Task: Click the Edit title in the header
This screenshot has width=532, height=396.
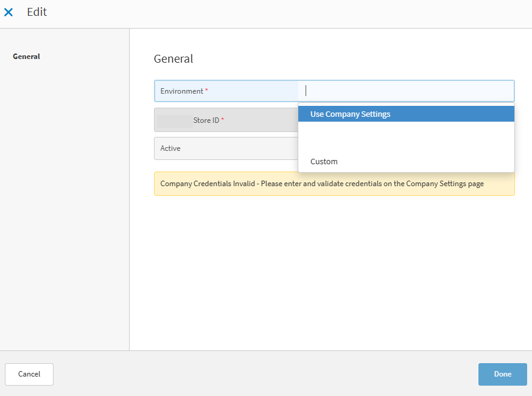Action: pyautogui.click(x=37, y=12)
